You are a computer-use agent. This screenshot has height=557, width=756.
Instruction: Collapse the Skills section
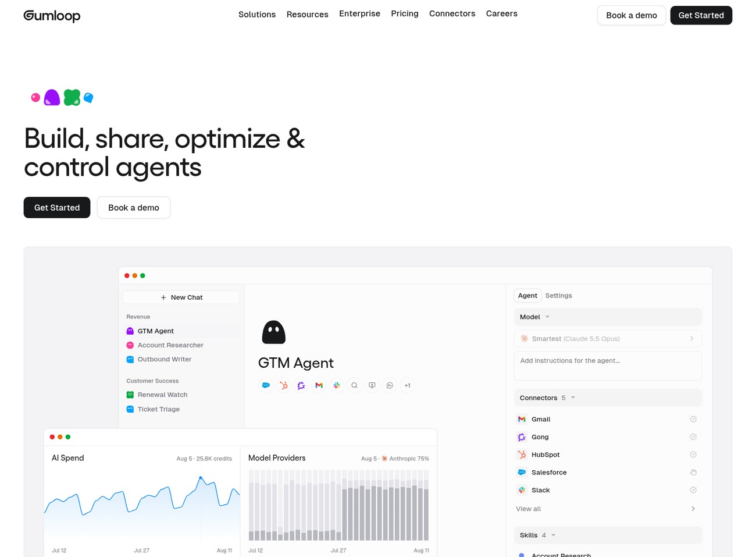608,535
